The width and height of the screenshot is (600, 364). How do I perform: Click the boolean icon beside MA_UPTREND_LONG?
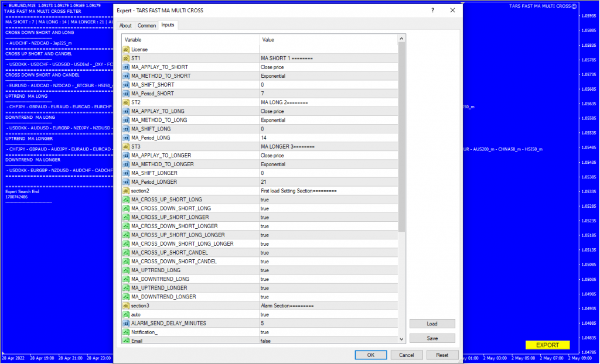click(126, 270)
